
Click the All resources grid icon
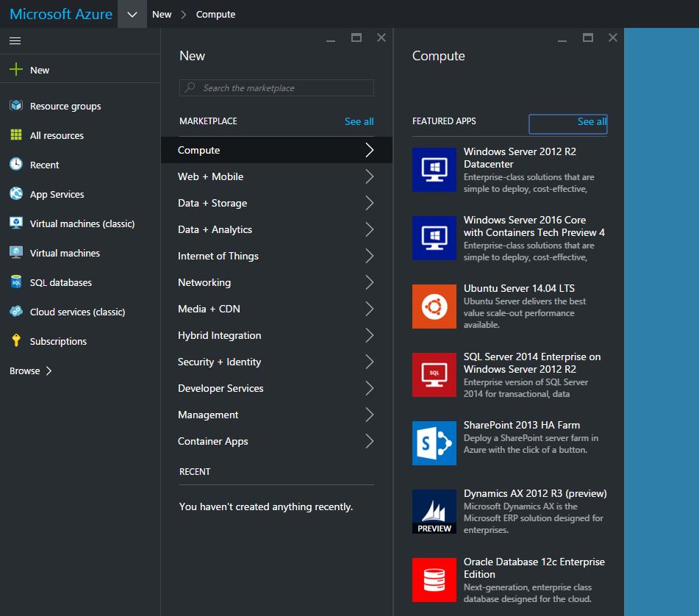pyautogui.click(x=16, y=135)
